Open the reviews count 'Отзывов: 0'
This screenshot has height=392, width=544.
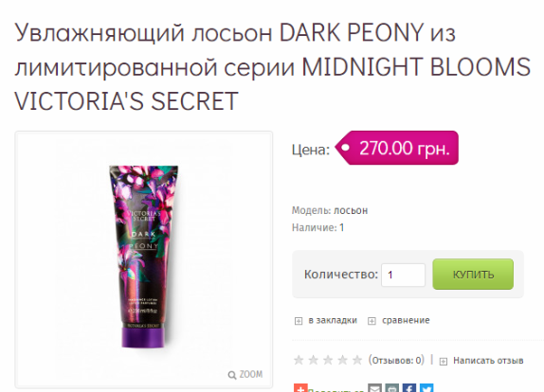(x=396, y=361)
